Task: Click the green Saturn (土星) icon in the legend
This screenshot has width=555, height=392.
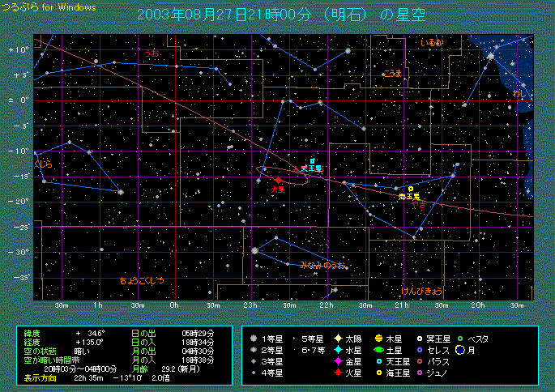Action: [x=378, y=350]
